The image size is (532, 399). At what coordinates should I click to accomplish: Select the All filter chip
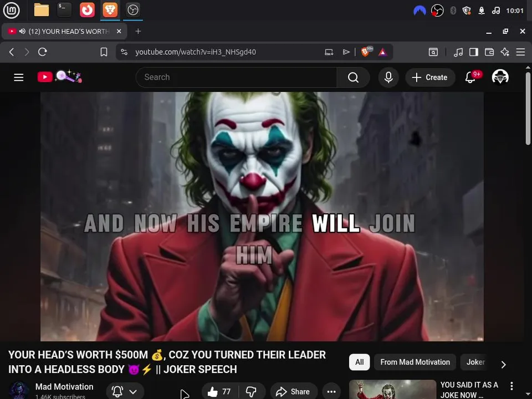click(359, 362)
